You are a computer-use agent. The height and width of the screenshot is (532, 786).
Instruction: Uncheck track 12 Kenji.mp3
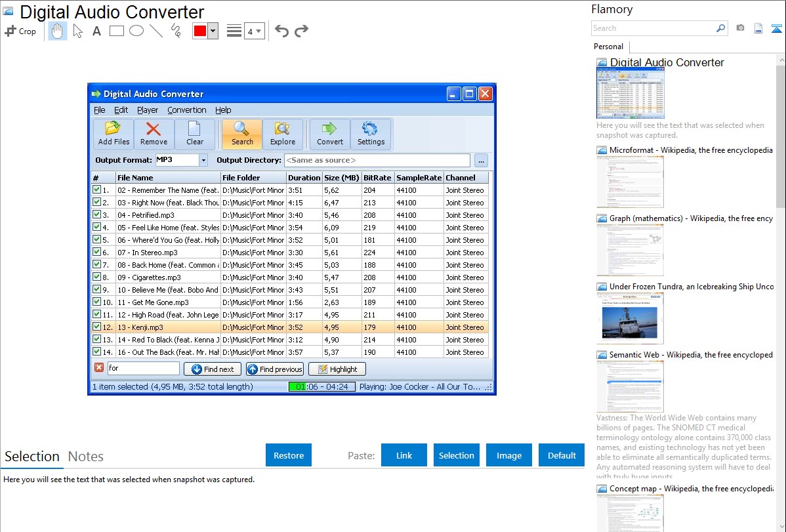click(96, 327)
